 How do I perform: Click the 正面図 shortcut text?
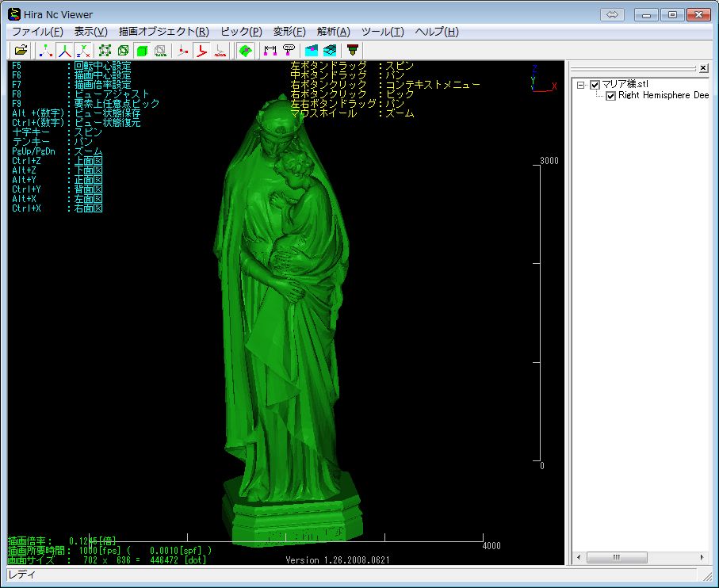[x=89, y=180]
